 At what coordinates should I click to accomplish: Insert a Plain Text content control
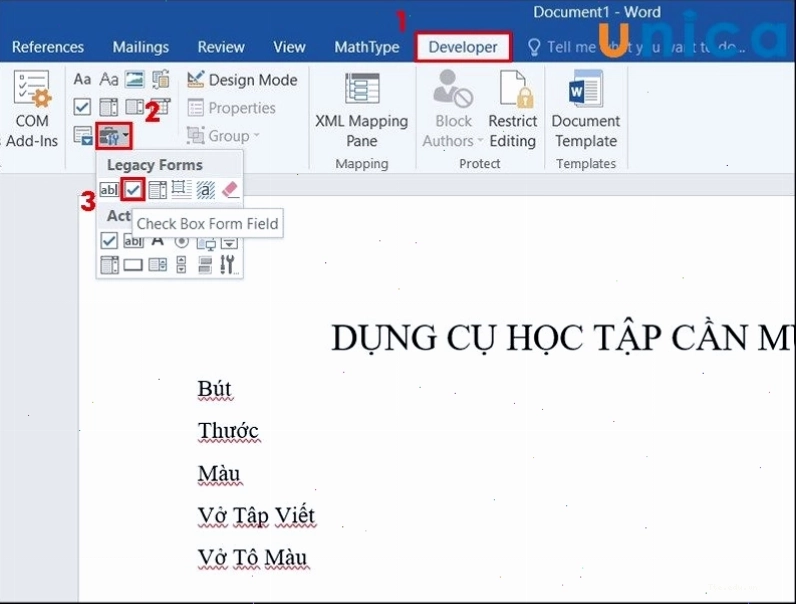click(109, 80)
